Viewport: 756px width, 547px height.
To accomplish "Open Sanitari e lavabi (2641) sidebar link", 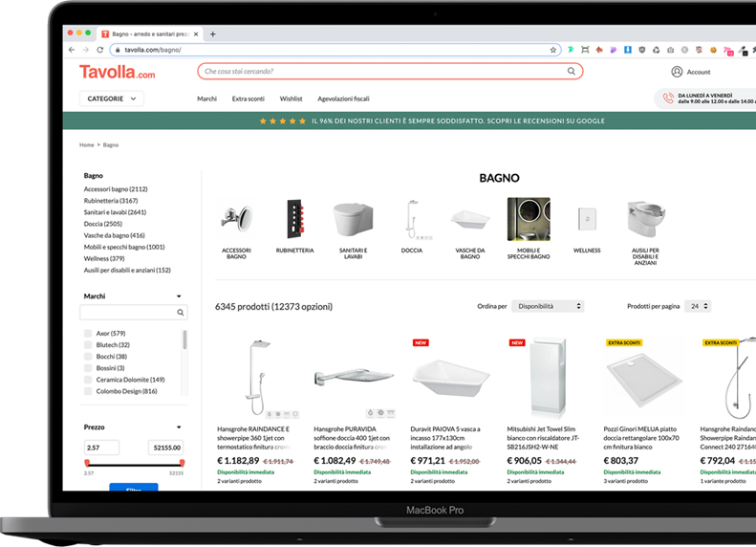I will (115, 212).
